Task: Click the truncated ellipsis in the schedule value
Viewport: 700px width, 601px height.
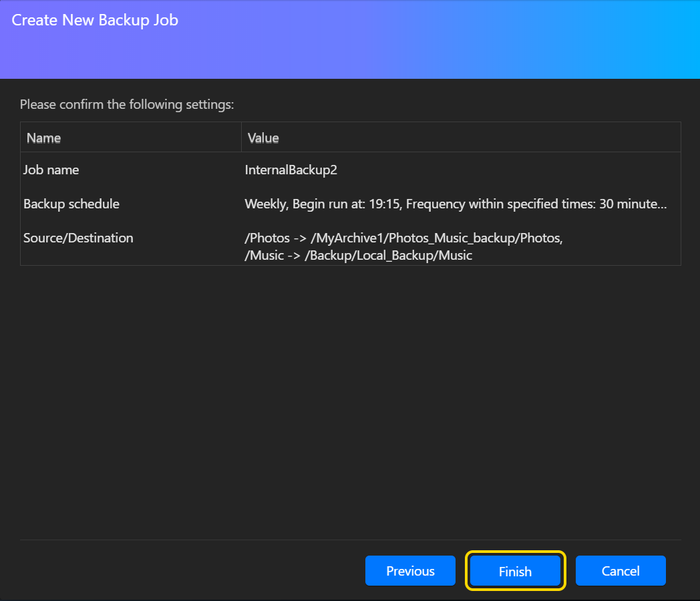Action: pyautogui.click(x=662, y=204)
